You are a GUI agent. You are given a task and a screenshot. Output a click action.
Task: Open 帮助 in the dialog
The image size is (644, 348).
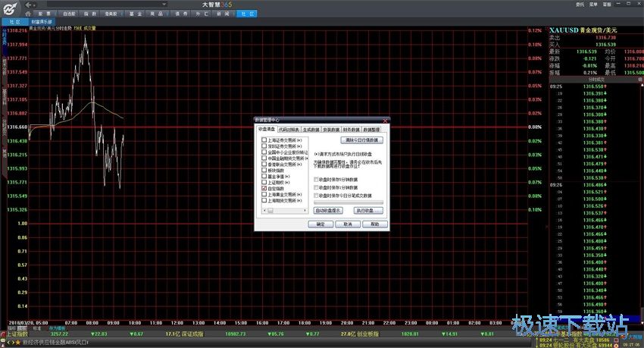point(375,224)
